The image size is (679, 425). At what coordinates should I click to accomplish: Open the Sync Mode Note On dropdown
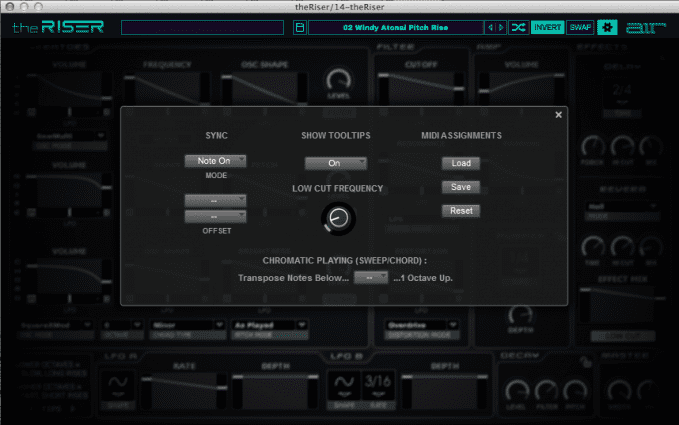[x=215, y=160]
